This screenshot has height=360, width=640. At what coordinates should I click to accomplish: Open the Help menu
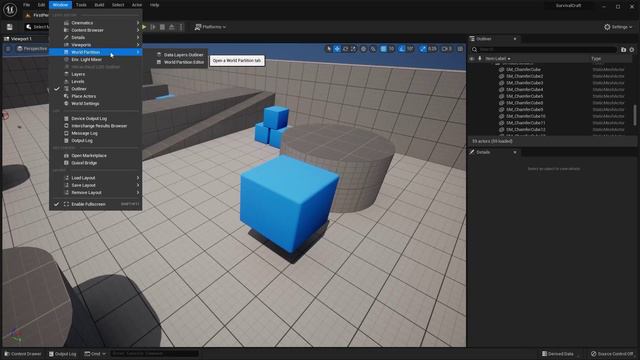(x=154, y=5)
